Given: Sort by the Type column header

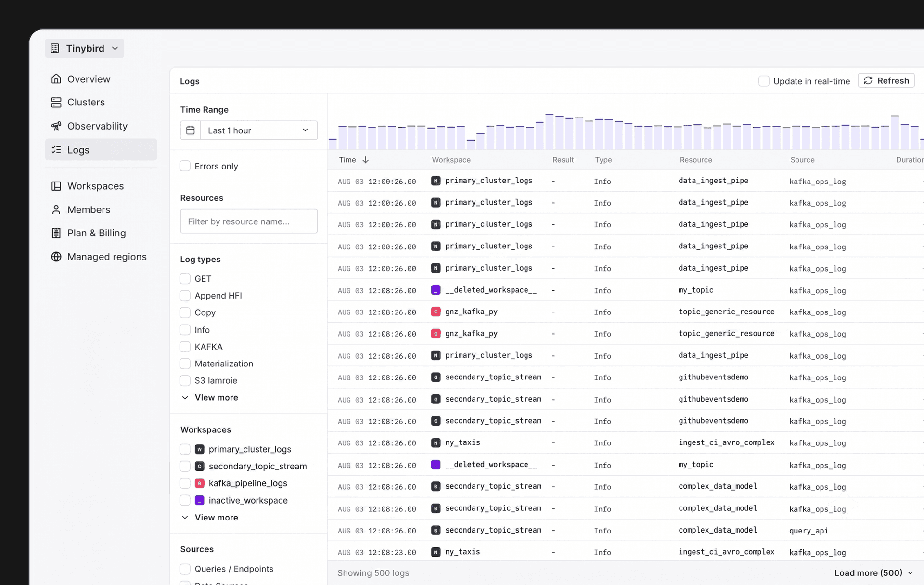Looking at the screenshot, I should [603, 160].
